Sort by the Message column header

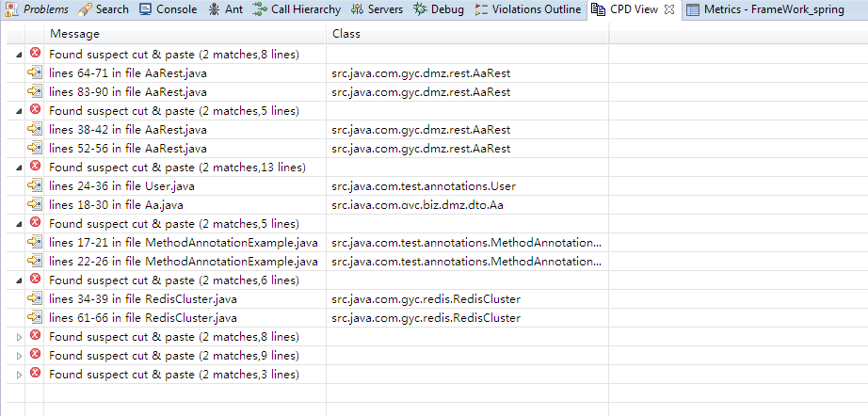point(185,34)
